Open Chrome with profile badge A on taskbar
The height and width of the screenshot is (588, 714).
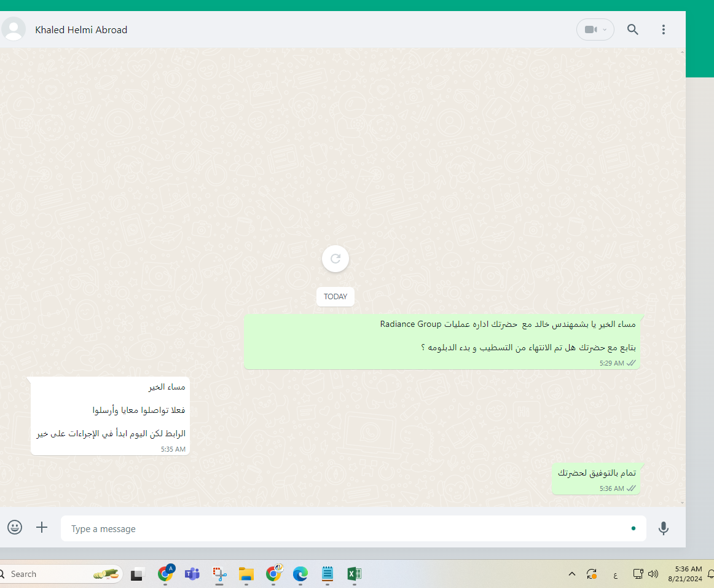click(166, 573)
